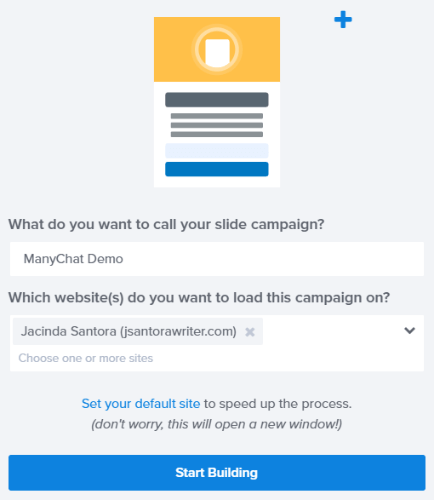The image size is (434, 500).
Task: Click the empty area beside the site tag
Action: coord(332,331)
